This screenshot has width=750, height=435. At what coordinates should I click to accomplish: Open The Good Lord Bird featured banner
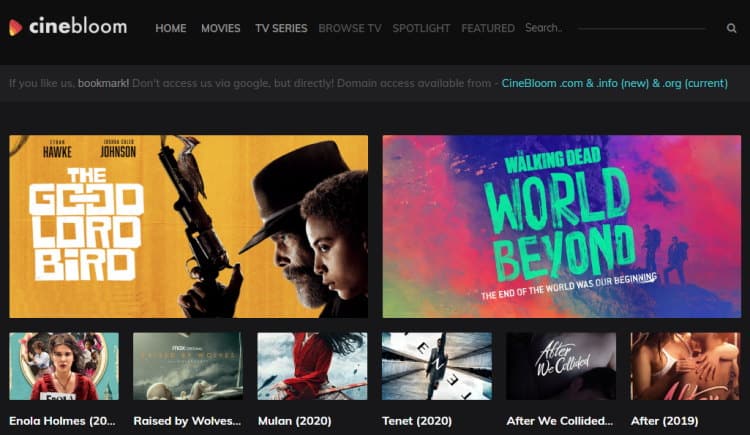[188, 226]
